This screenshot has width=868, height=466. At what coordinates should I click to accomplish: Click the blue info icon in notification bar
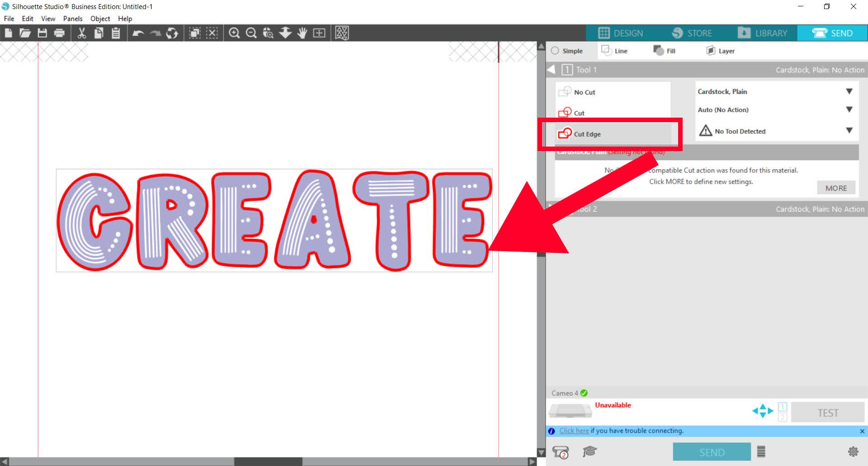(x=552, y=431)
